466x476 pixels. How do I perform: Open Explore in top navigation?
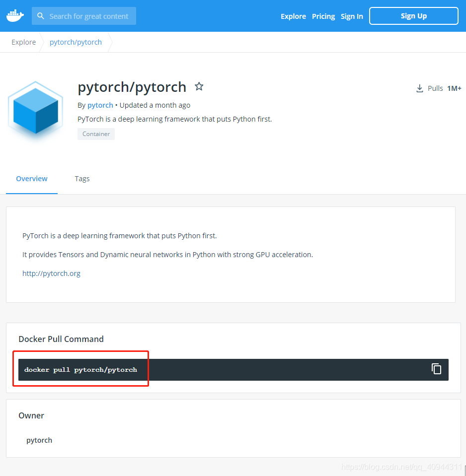coord(293,16)
